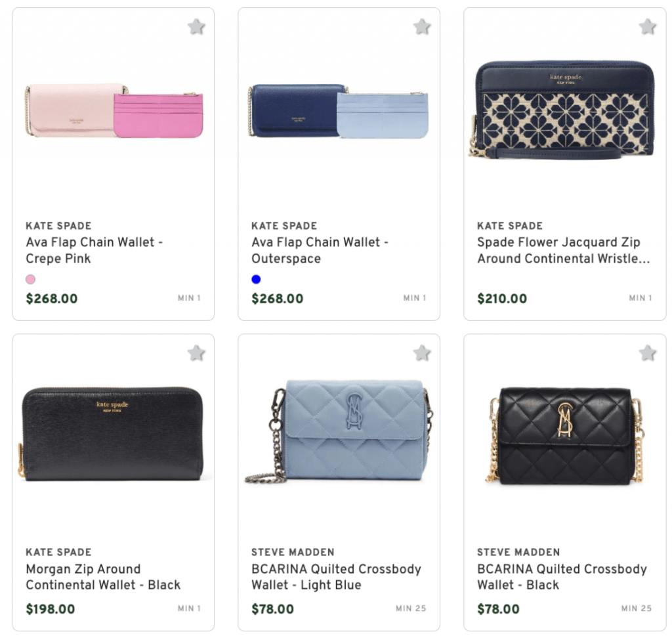Click the Crepe Pink wallet product photo
The height and width of the screenshot is (638, 672).
tap(113, 112)
